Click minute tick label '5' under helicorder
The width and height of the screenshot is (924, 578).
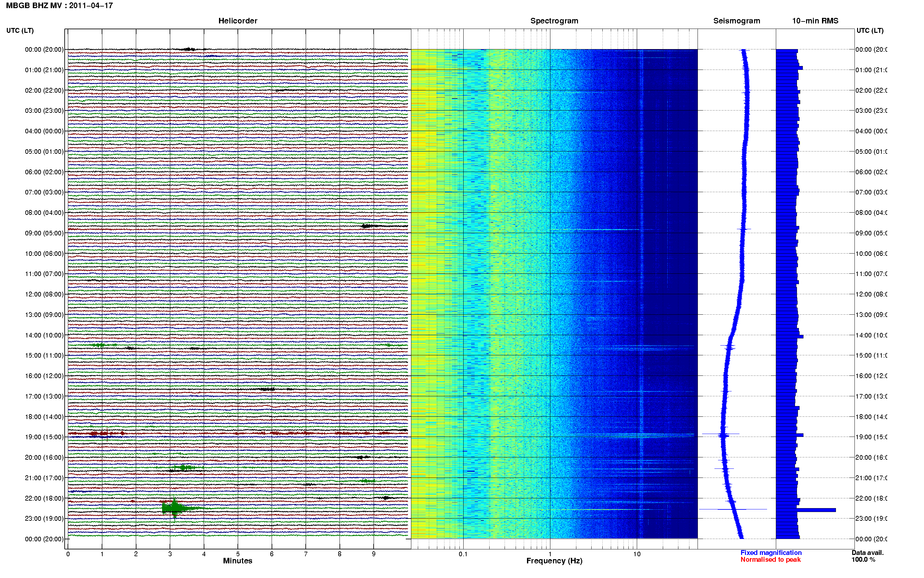click(x=238, y=554)
